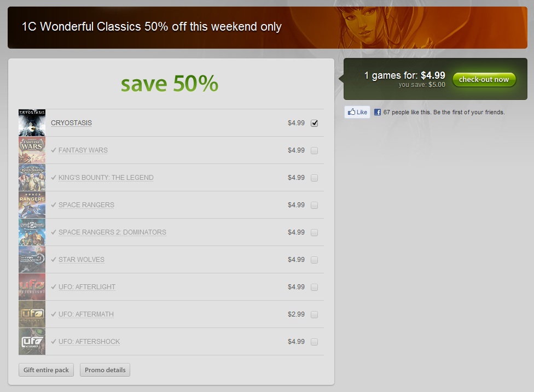Tick the Fantasy Wars checkbox
This screenshot has width=534, height=392.
pyautogui.click(x=315, y=150)
